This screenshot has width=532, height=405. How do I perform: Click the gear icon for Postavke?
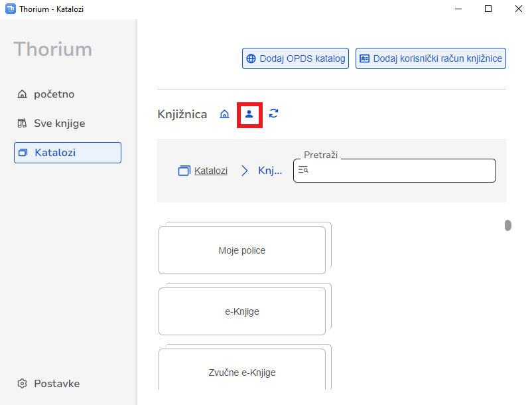click(x=22, y=384)
